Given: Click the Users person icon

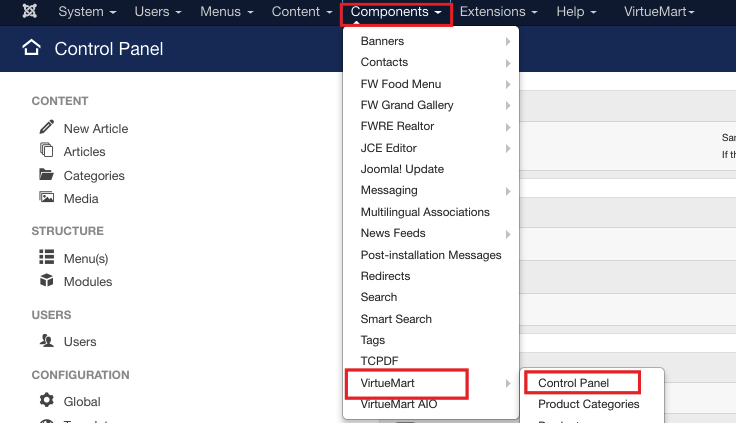Looking at the screenshot, I should (x=46, y=341).
